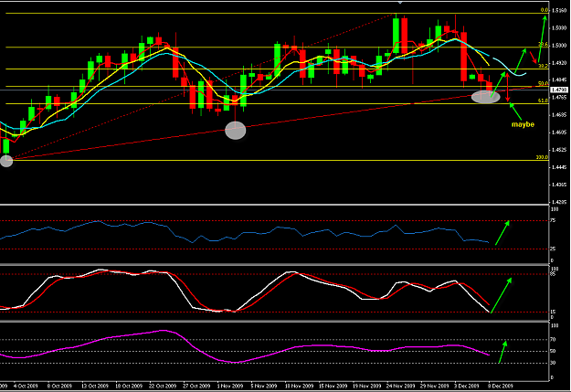This screenshot has height=392, width=571.
Task: Select the 10 Nov 2009 date label
Action: tap(299, 386)
